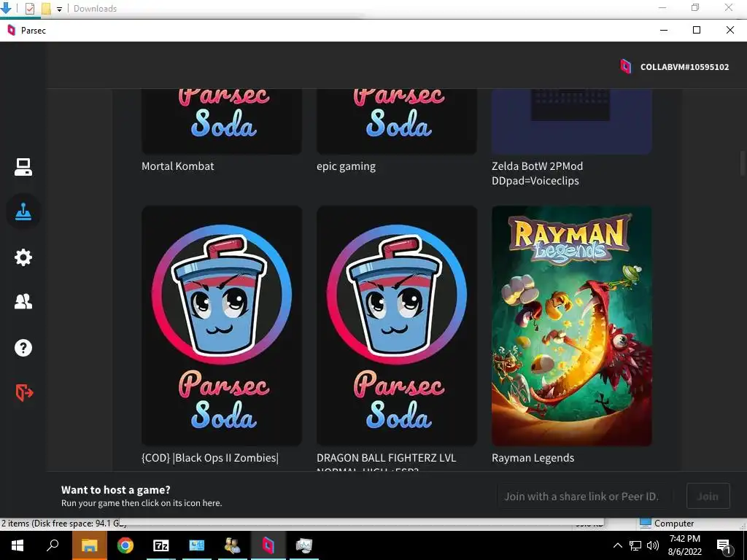Open taskbar search magnifier
Image resolution: width=747 pixels, height=560 pixels.
tap(53, 545)
